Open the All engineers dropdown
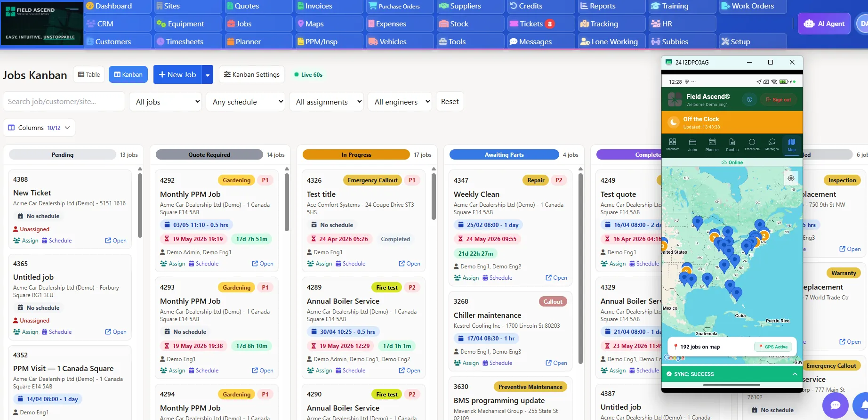Viewport: 868px width, 420px height. click(x=400, y=102)
